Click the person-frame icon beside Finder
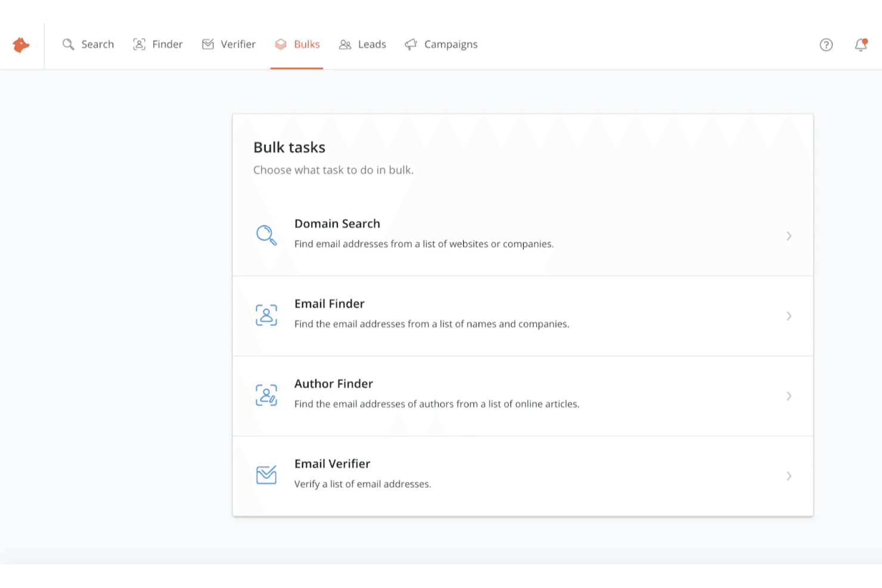 139,44
